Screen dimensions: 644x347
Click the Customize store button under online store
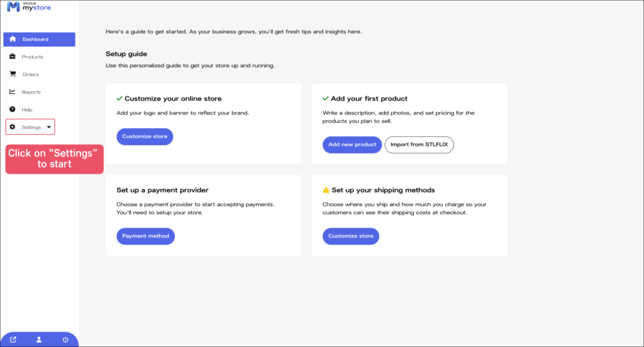point(145,136)
